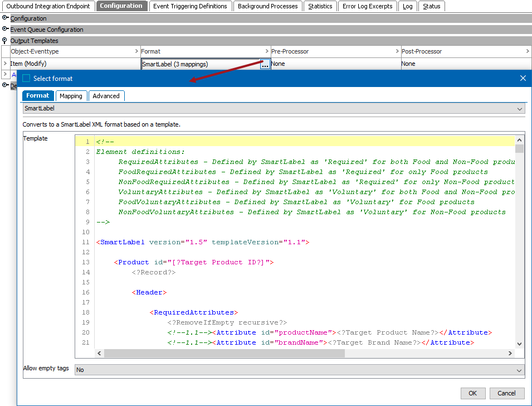This screenshot has width=532, height=406.
Task: Expand the Item (Modify) row arrow
Action: pyautogui.click(x=5, y=64)
